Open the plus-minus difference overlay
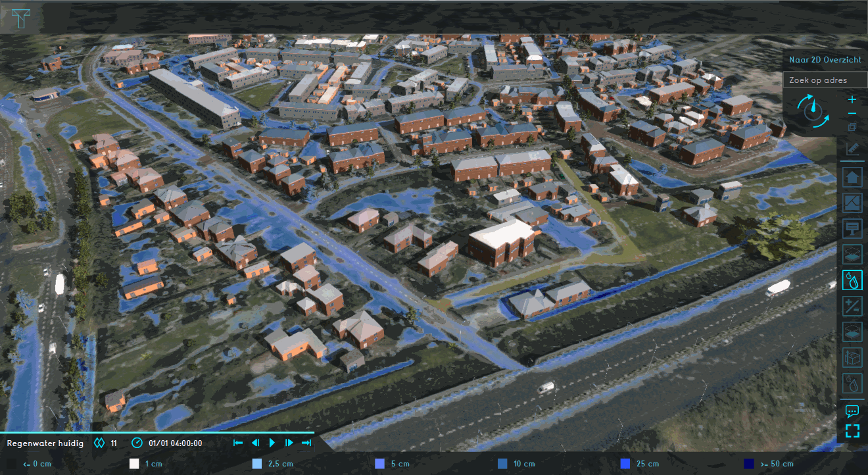The width and height of the screenshot is (868, 475). 853,306
